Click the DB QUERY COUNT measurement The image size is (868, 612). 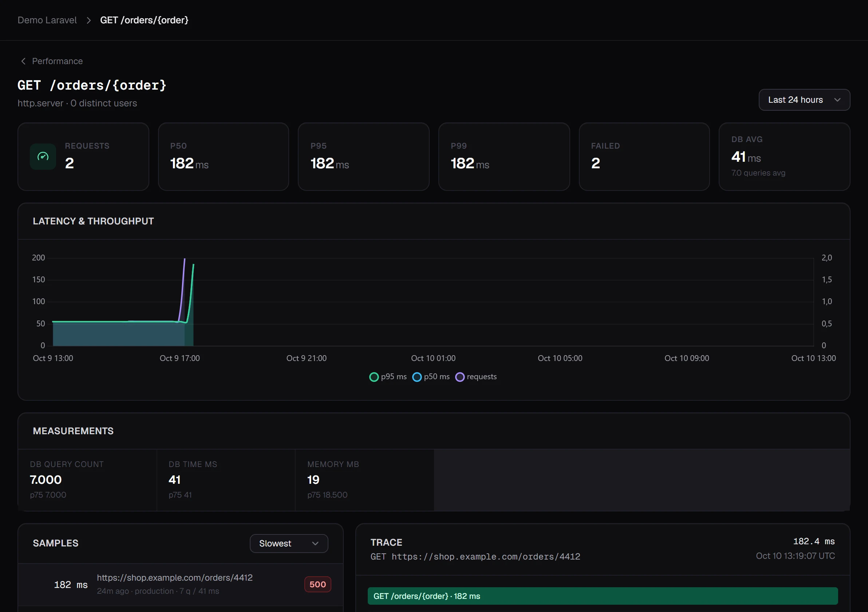87,480
